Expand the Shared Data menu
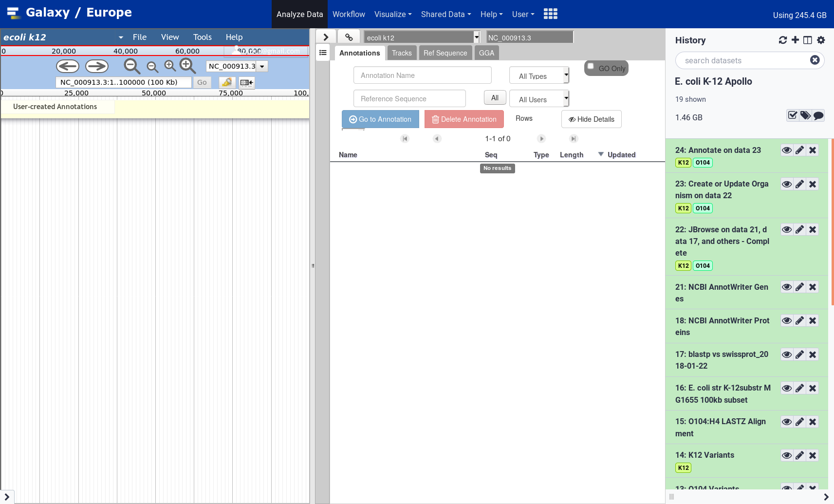The height and width of the screenshot is (504, 834). 446,14
